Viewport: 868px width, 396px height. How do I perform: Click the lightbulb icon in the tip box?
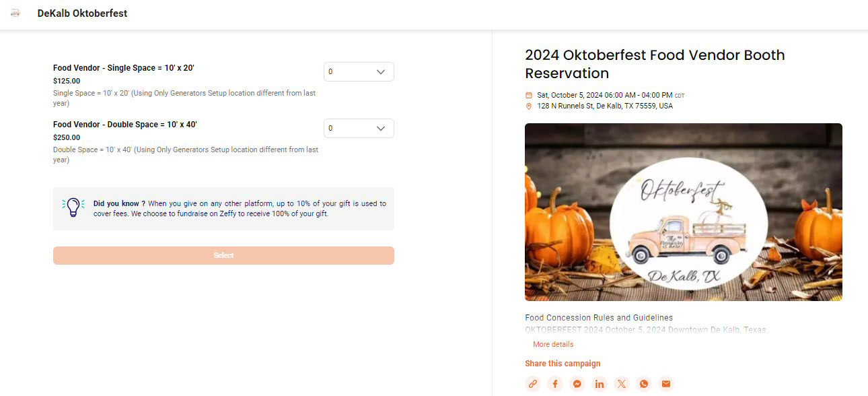(x=73, y=207)
